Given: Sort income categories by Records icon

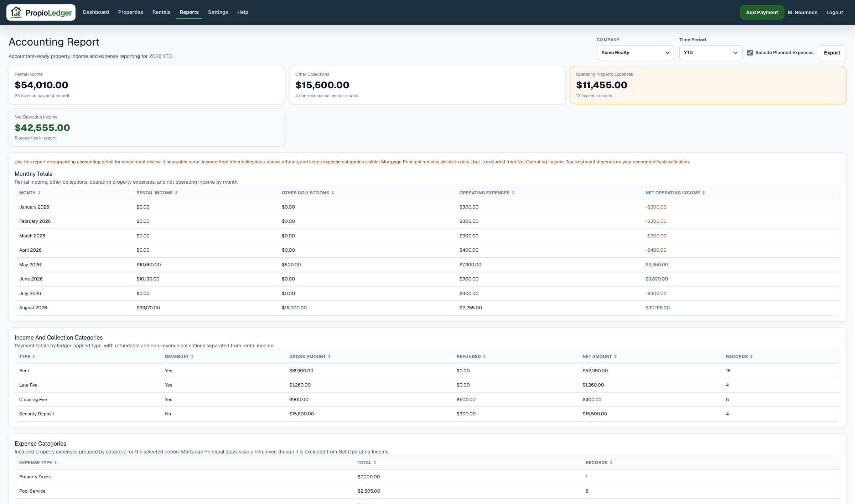Looking at the screenshot, I should coord(751,357).
